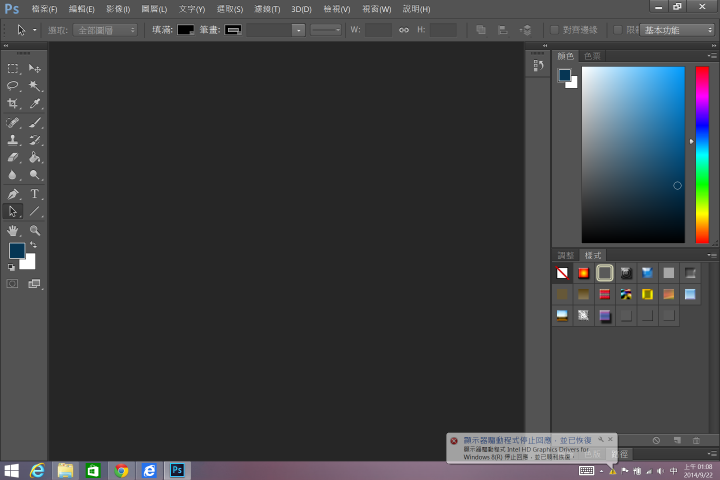The width and height of the screenshot is (720, 480).
Task: Change screen mode button in toolbox
Action: [x=34, y=284]
